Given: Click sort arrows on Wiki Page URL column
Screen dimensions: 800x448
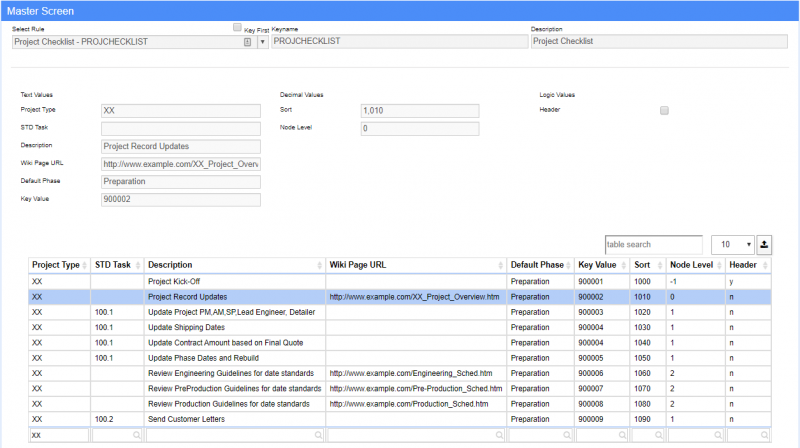Looking at the screenshot, I should 501,266.
